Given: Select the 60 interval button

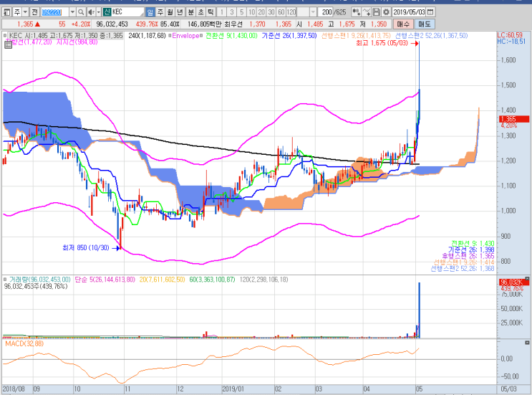Looking at the screenshot, I should tap(281, 12).
